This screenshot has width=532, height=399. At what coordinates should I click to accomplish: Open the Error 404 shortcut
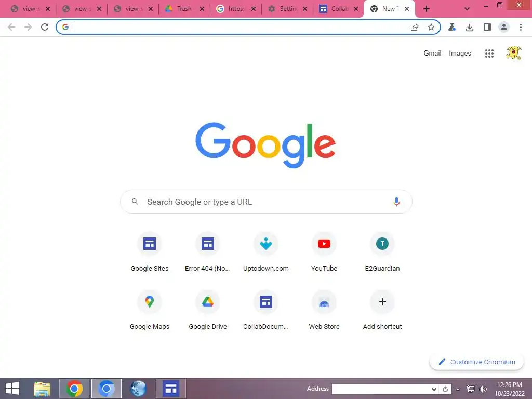(x=208, y=252)
